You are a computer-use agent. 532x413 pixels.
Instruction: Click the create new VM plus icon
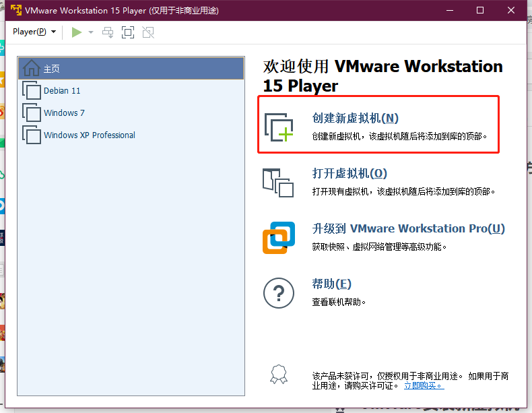(279, 127)
